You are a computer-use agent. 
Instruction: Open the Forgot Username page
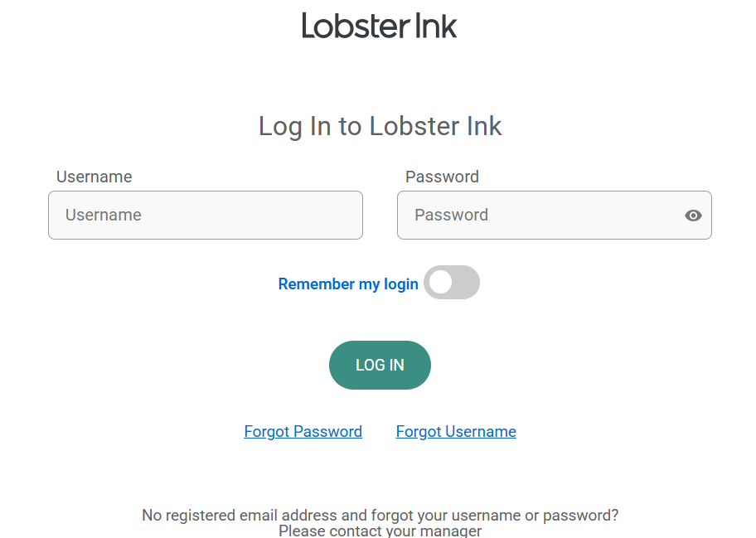455,431
